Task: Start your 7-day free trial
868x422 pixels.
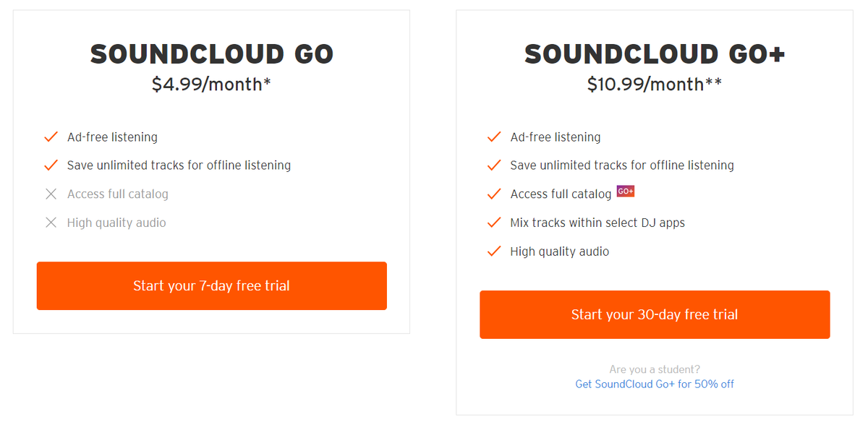Action: 211,285
